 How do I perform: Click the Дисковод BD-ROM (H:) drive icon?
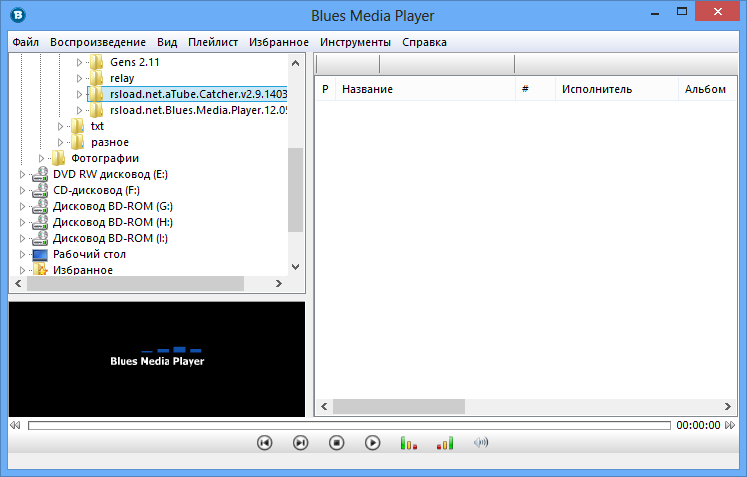40,222
